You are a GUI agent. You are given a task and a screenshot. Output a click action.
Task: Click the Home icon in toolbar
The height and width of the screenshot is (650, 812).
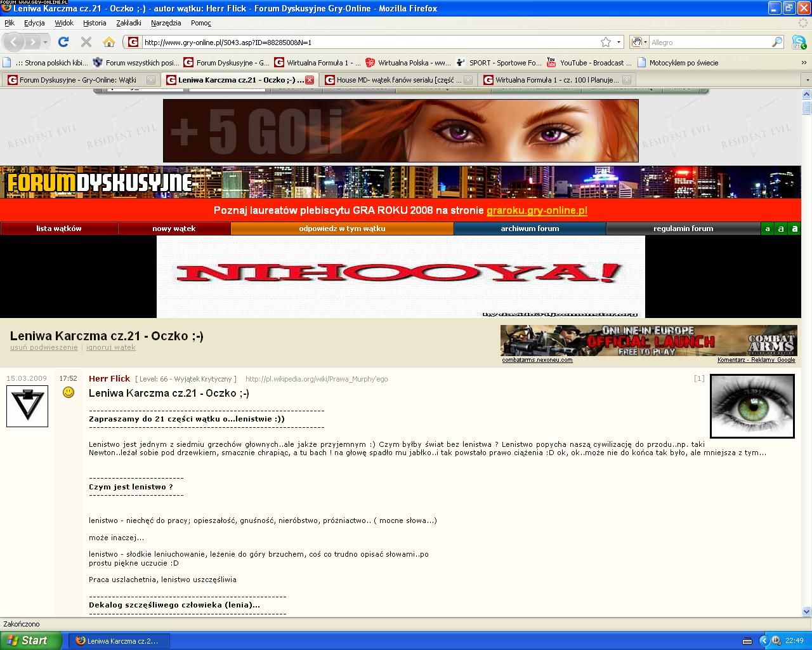[109, 42]
